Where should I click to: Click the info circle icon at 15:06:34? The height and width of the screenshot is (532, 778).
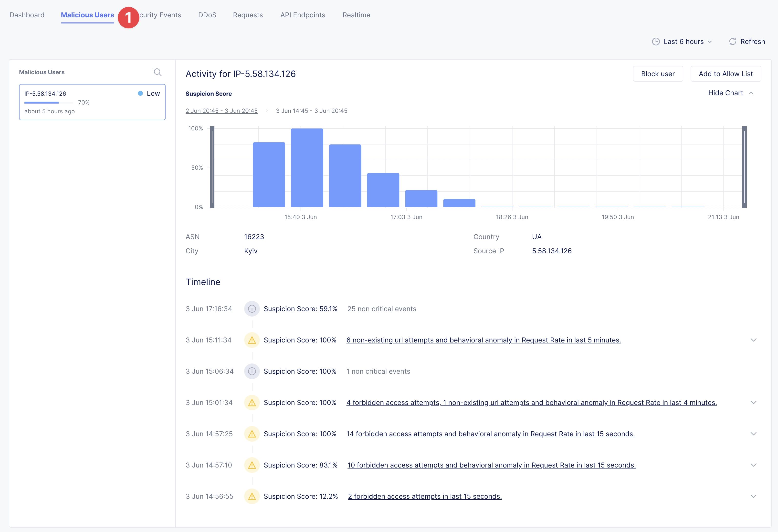(x=251, y=371)
